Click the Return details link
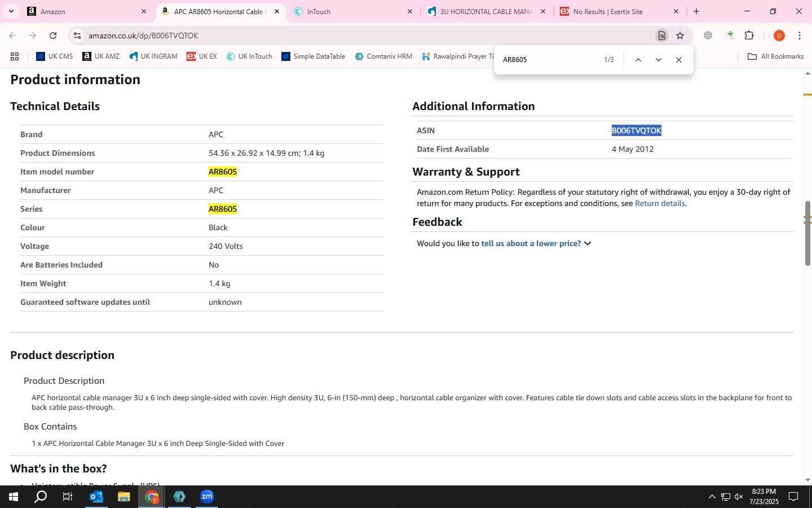Screen dimensions: 812x508 click(660, 203)
